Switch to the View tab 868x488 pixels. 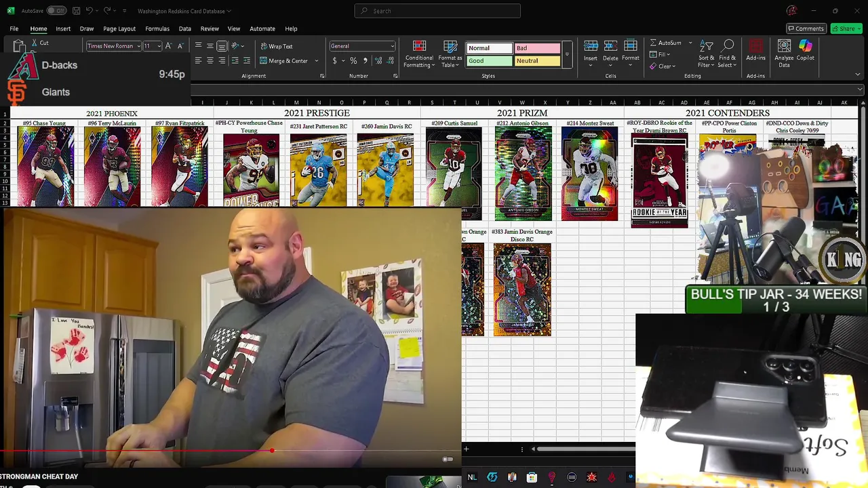234,28
